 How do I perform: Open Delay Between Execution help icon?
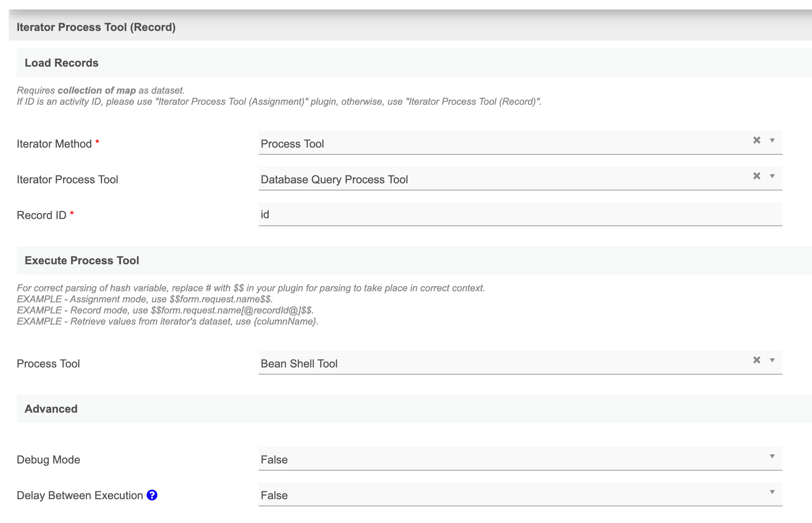coord(152,495)
